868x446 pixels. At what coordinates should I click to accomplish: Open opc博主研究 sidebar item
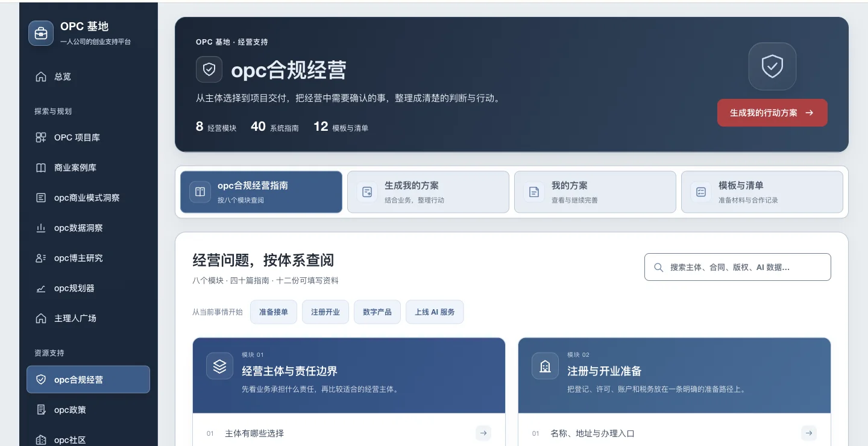pyautogui.click(x=88, y=258)
